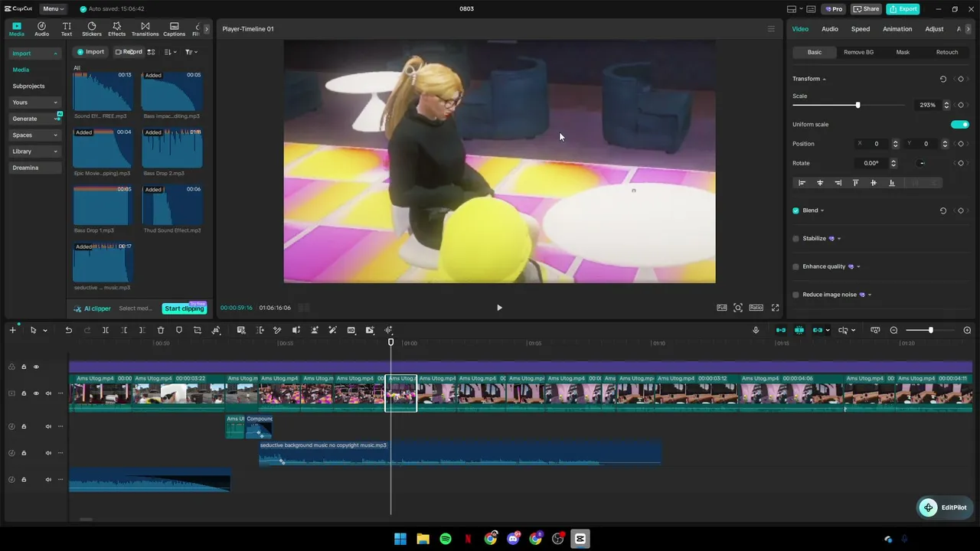Switch to the Animation properties tab
Image resolution: width=980 pixels, height=551 pixels.
click(897, 29)
